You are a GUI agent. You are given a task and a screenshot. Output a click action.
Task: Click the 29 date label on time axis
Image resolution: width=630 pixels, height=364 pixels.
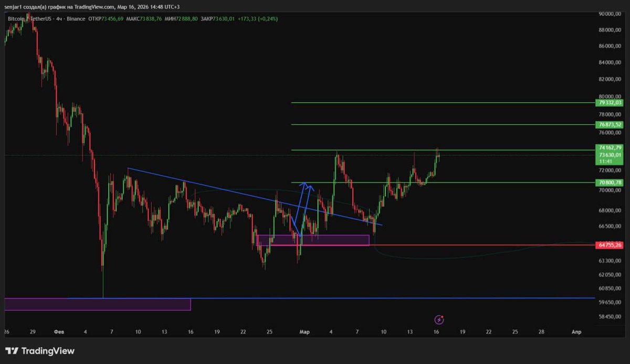tap(33, 332)
